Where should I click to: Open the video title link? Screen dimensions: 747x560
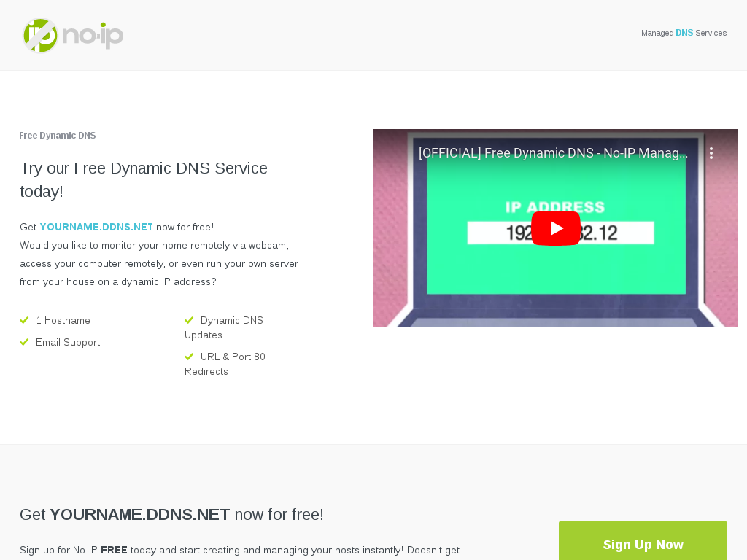click(553, 153)
